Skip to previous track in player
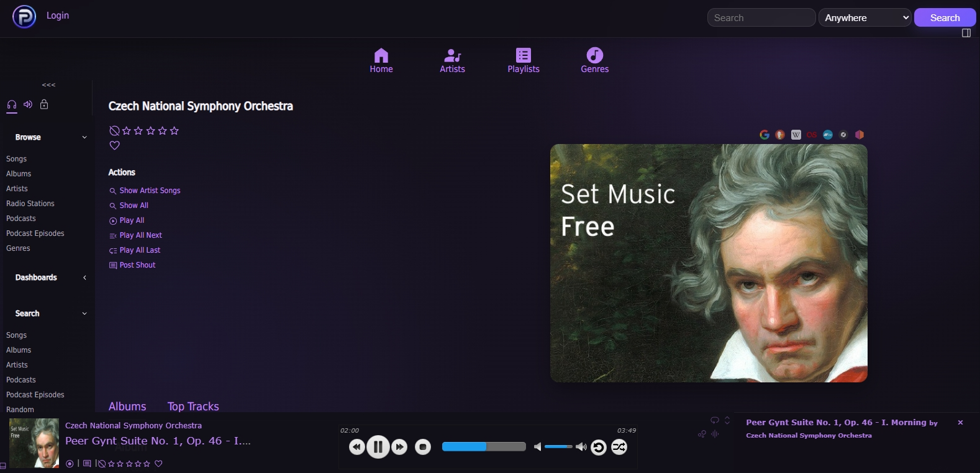980x473 pixels. pos(357,447)
